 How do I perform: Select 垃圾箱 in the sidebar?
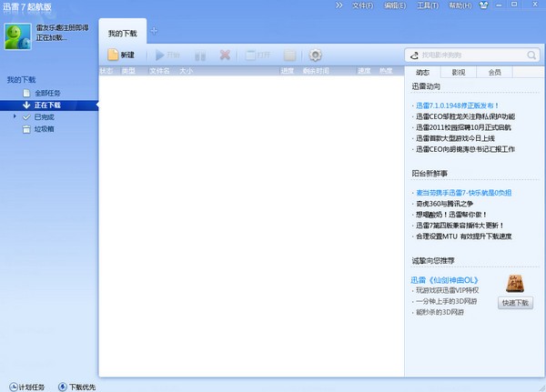pos(45,129)
